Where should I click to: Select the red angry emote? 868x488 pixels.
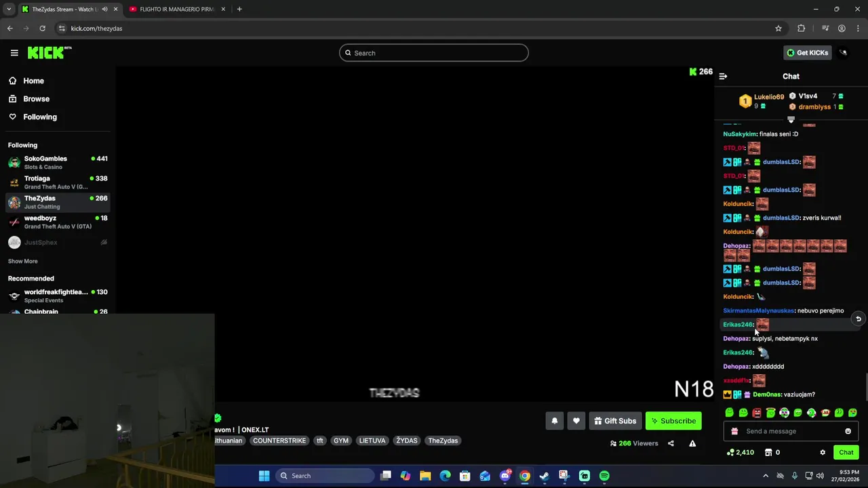coord(757,413)
